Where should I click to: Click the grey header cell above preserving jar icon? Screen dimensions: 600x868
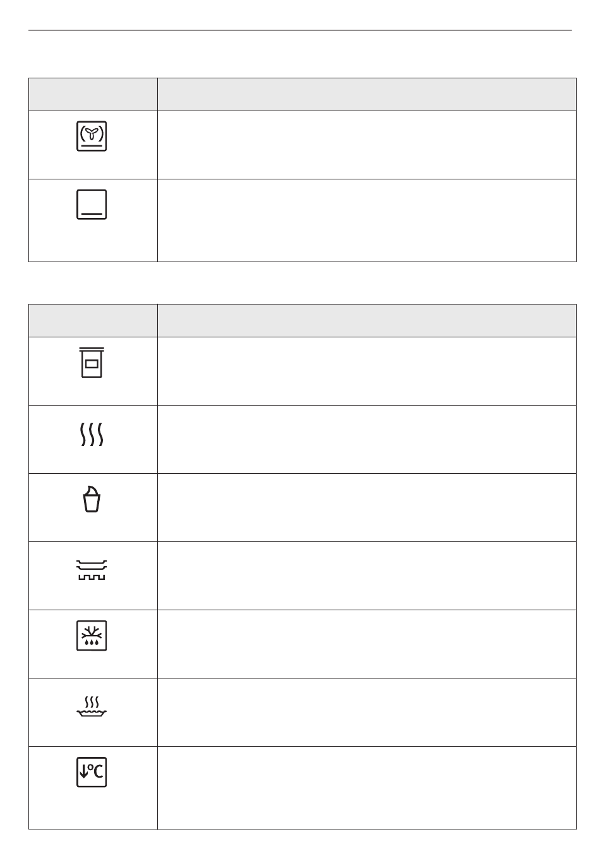(x=93, y=320)
